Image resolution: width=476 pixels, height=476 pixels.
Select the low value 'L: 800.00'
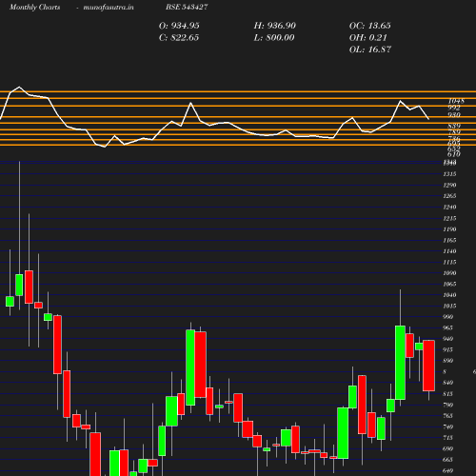[x=274, y=38]
